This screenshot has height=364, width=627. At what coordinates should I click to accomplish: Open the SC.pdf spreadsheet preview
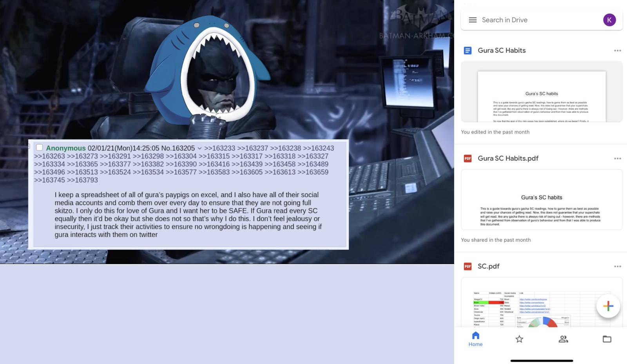coord(542,302)
